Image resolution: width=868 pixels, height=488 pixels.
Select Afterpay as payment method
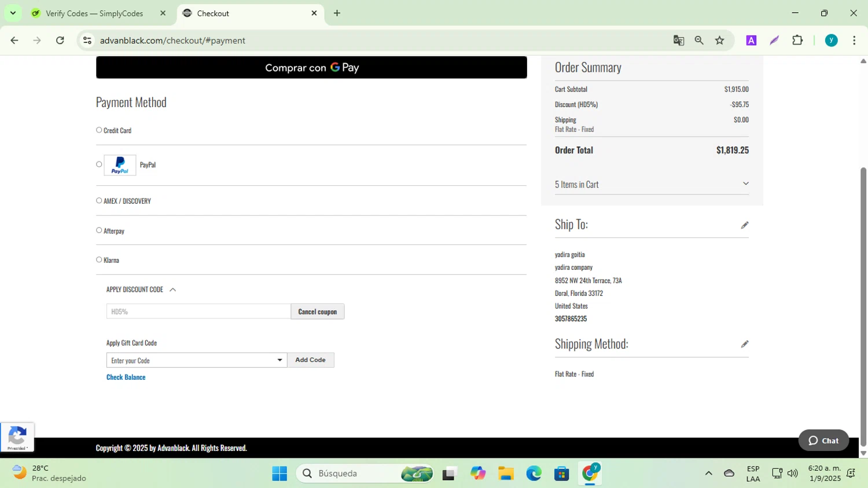click(x=99, y=230)
